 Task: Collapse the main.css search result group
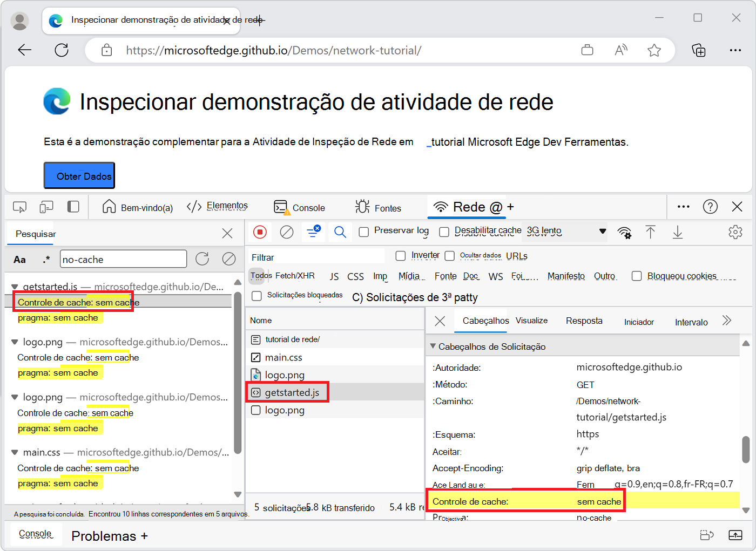click(15, 452)
